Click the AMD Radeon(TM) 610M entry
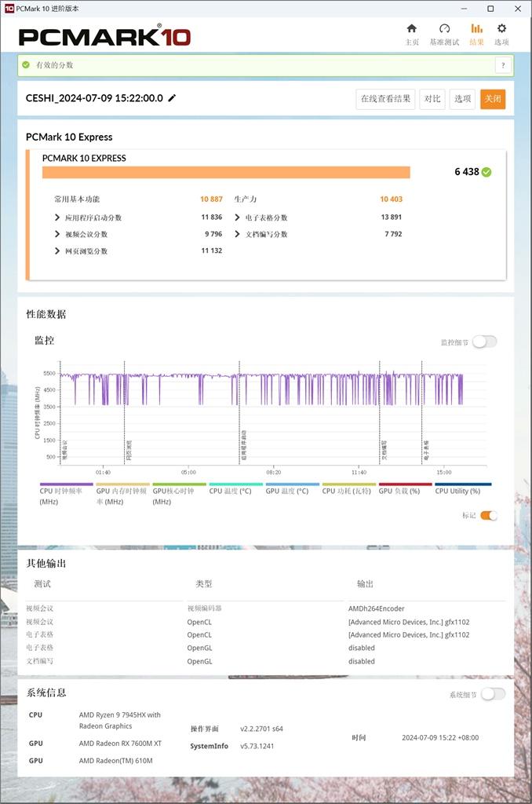This screenshot has height=804, width=532. 116,761
